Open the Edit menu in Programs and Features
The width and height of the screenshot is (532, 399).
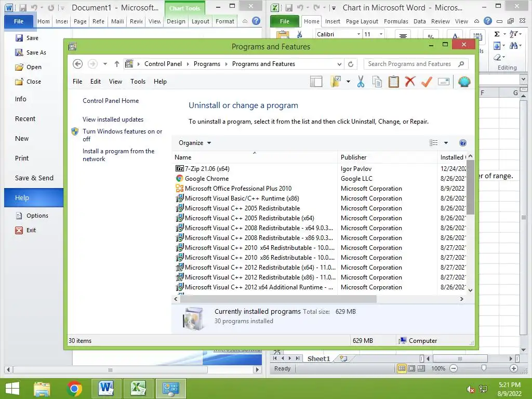pos(96,82)
